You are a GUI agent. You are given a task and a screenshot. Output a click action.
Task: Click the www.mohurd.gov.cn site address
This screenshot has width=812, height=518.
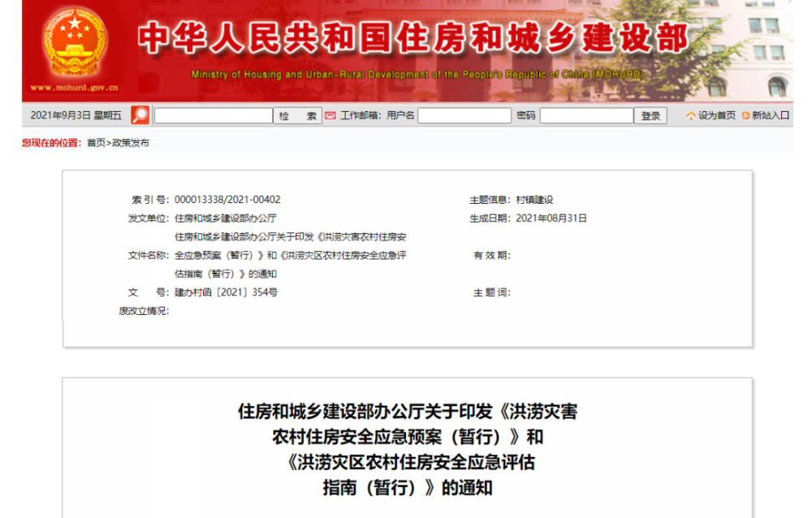(x=75, y=88)
